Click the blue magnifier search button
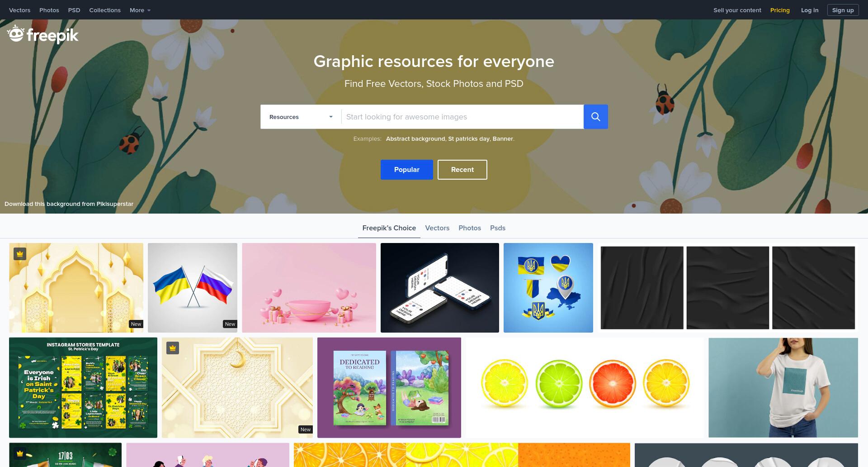This screenshot has height=467, width=868. click(x=595, y=117)
